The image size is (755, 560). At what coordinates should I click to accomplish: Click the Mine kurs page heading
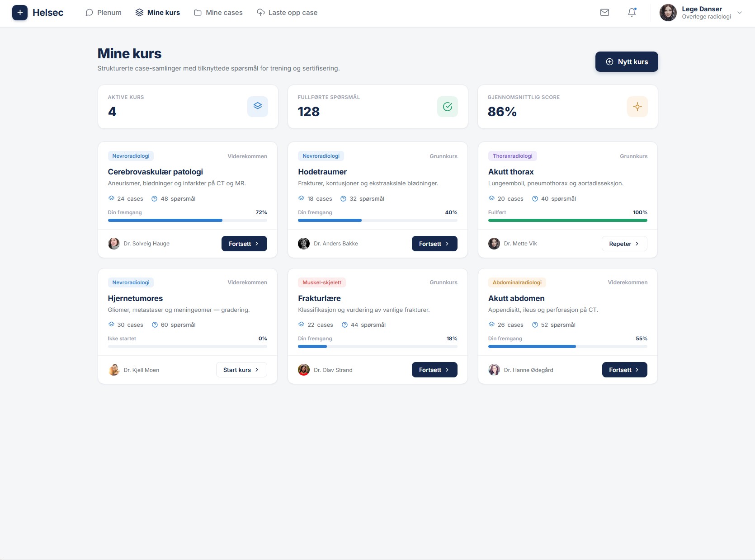tap(129, 53)
